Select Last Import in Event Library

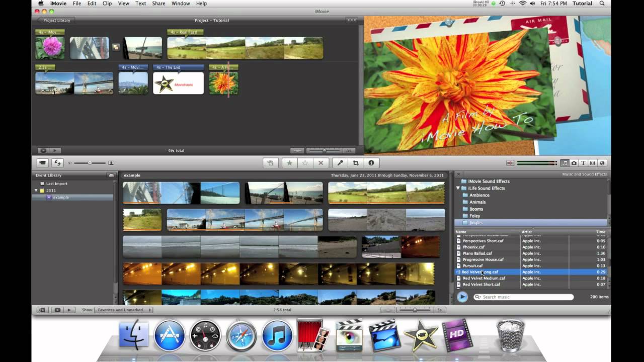pos(57,184)
